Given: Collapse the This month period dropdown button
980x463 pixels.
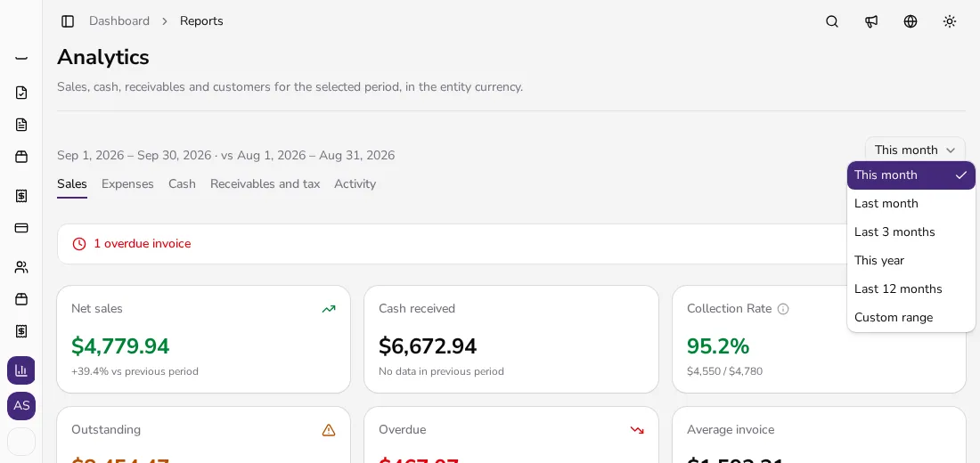Looking at the screenshot, I should [x=915, y=150].
